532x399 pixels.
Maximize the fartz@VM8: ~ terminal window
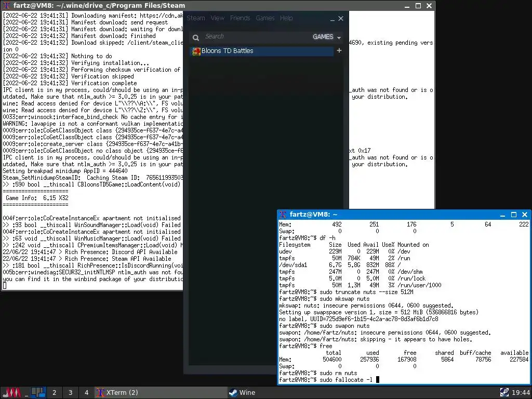[x=514, y=215]
